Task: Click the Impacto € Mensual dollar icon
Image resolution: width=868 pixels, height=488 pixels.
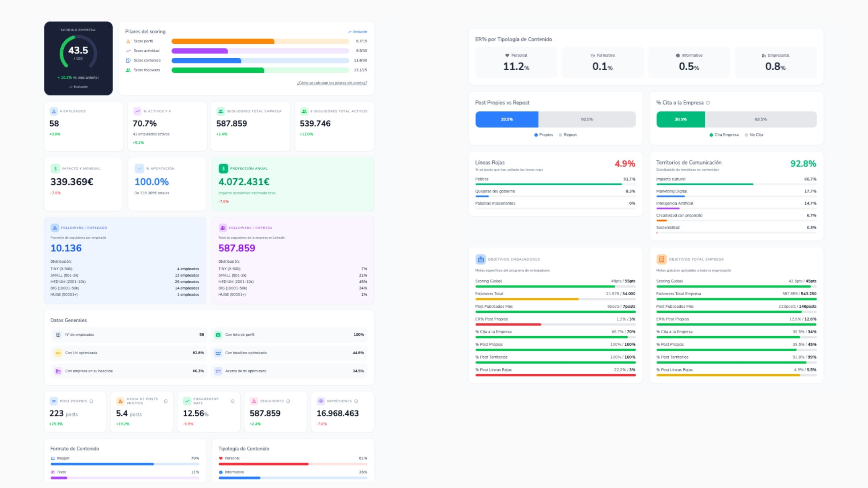Action: click(55, 168)
